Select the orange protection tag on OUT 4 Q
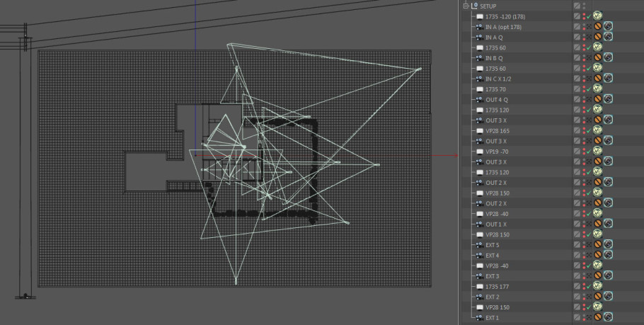The width and height of the screenshot is (644, 325). pyautogui.click(x=598, y=99)
